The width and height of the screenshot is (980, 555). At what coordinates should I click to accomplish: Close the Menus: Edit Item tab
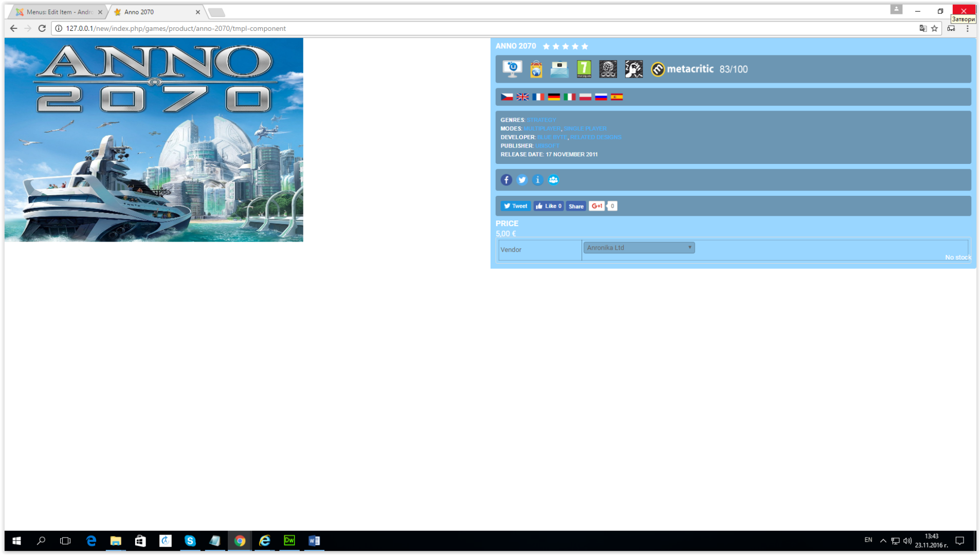(x=100, y=12)
